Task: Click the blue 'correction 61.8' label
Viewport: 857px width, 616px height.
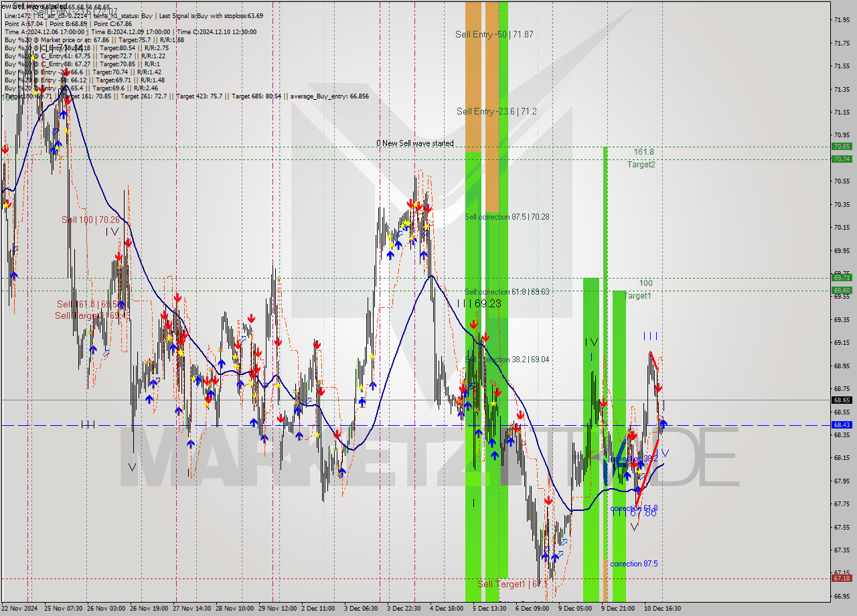Action: pos(633,508)
